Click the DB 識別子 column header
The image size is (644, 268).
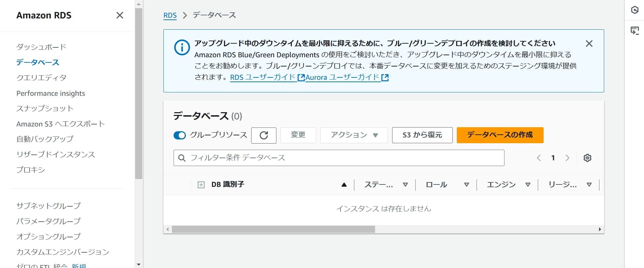click(x=228, y=184)
